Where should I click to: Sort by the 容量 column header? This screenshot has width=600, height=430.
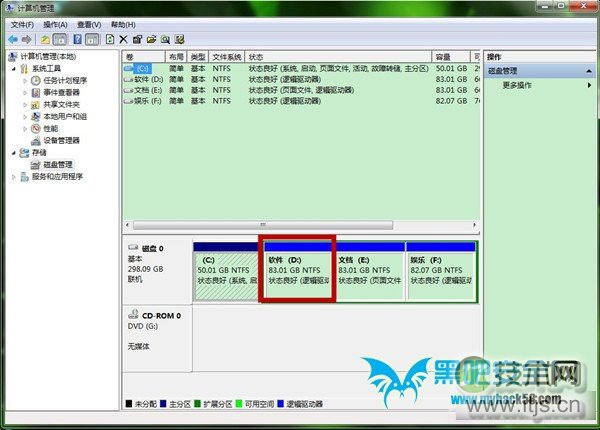point(451,57)
